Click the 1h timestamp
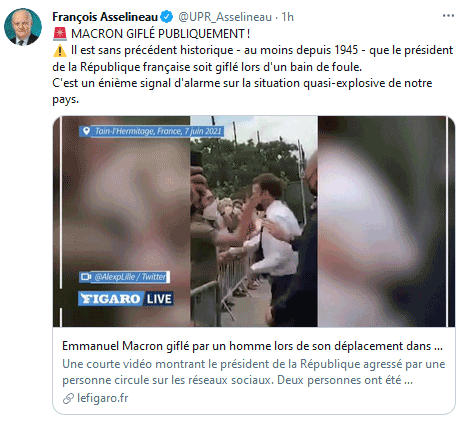Viewport: 465px width, 423px height. tap(287, 17)
